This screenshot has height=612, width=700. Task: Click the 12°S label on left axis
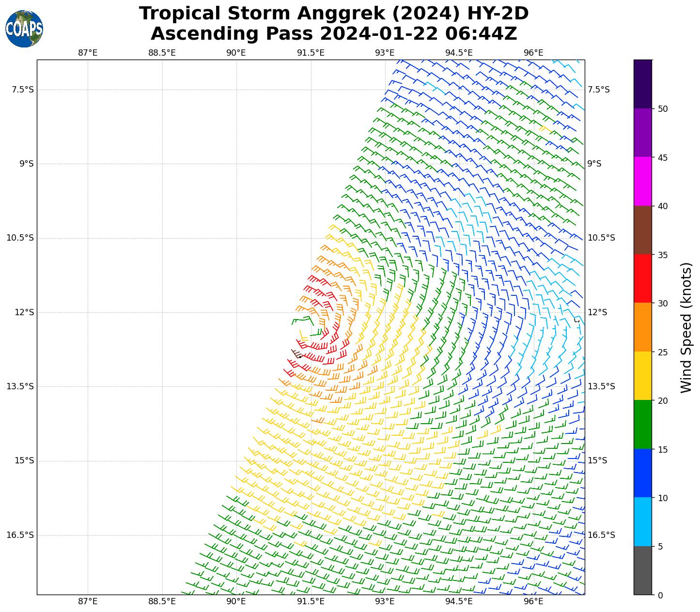[24, 312]
